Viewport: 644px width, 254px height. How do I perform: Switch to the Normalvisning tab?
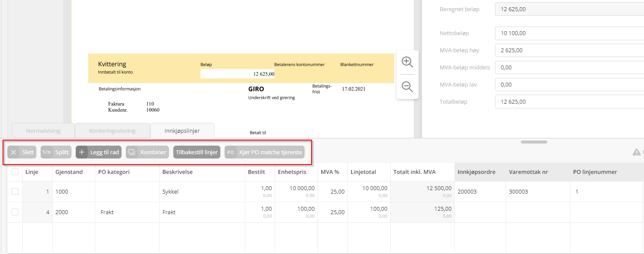pos(43,131)
